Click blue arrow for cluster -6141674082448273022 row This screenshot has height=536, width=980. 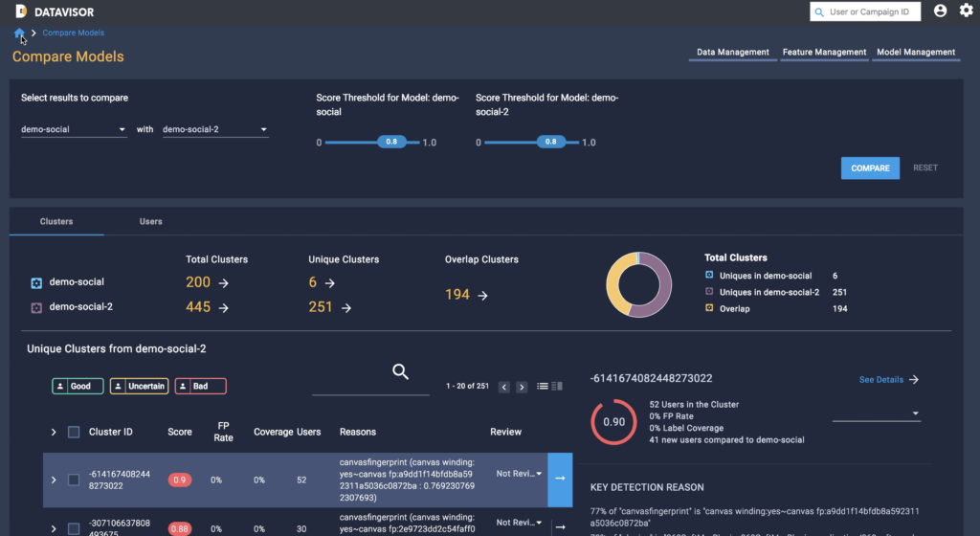[x=560, y=480]
